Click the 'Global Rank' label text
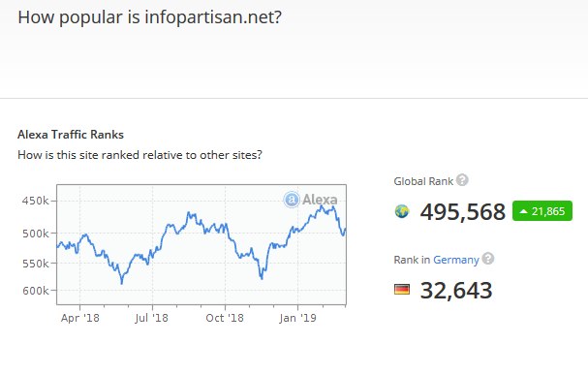588x375 pixels. coord(423,181)
